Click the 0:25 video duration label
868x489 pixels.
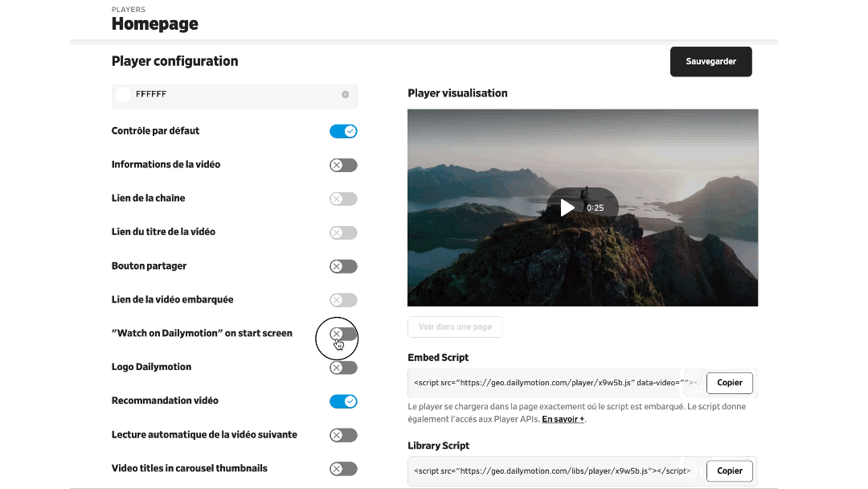[x=595, y=208]
